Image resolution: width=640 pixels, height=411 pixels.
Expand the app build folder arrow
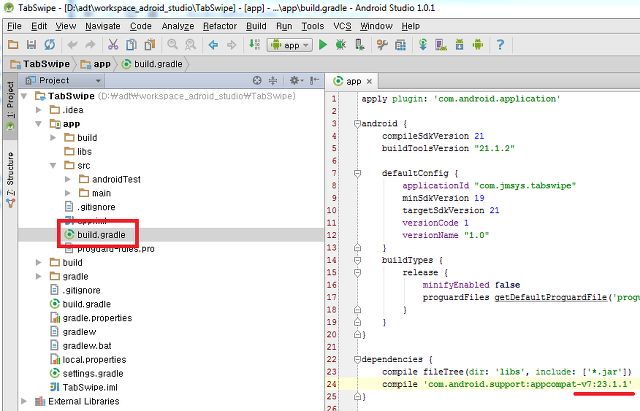53,138
